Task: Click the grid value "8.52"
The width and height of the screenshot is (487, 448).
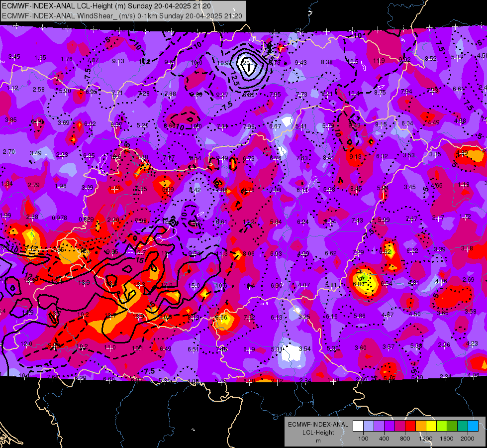Action: pos(431,58)
